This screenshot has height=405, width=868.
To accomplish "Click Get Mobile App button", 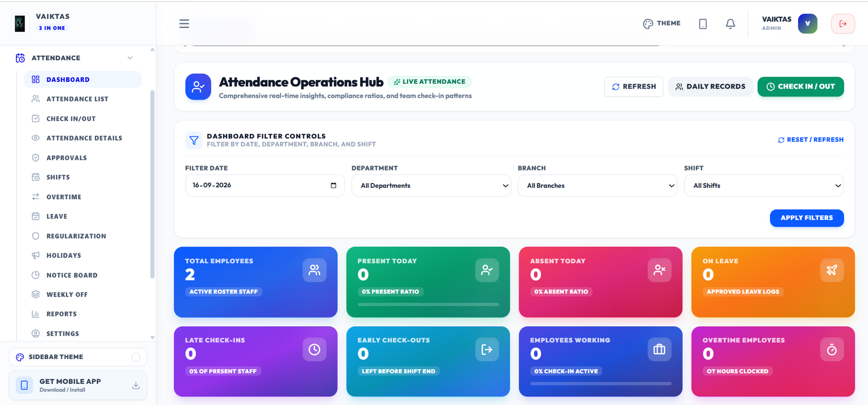I will pos(78,385).
